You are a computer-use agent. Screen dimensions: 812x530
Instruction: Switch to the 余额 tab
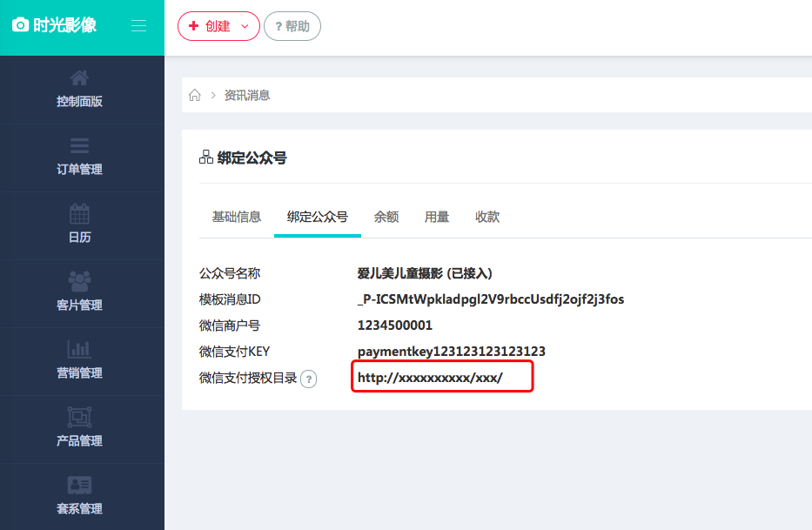[386, 217]
